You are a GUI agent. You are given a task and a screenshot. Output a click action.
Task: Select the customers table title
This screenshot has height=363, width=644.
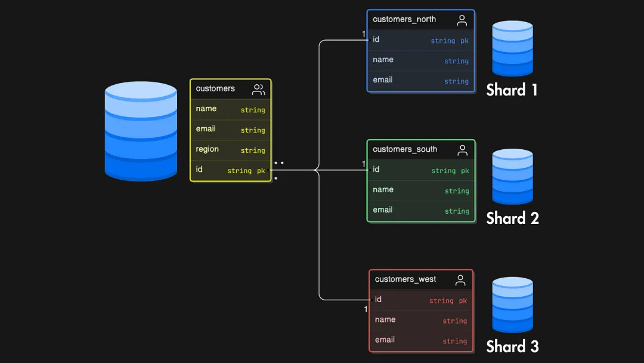(215, 88)
